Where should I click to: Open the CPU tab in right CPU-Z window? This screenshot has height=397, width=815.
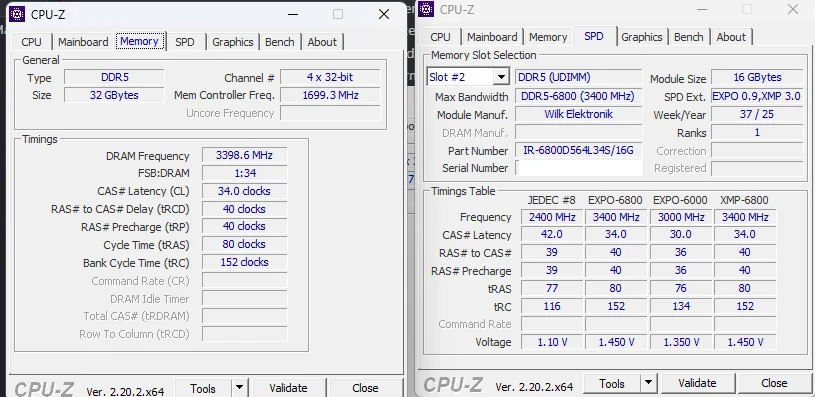pos(440,37)
